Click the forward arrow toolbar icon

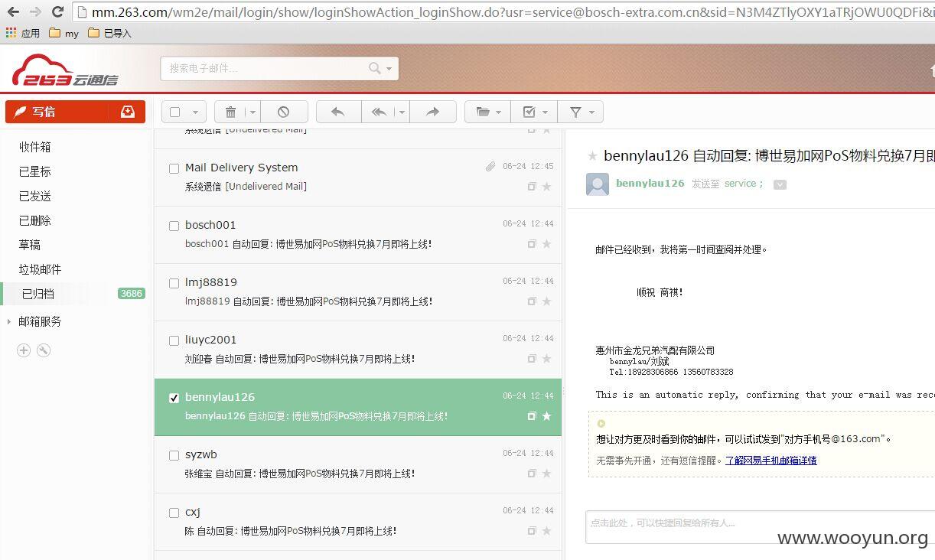tap(433, 112)
